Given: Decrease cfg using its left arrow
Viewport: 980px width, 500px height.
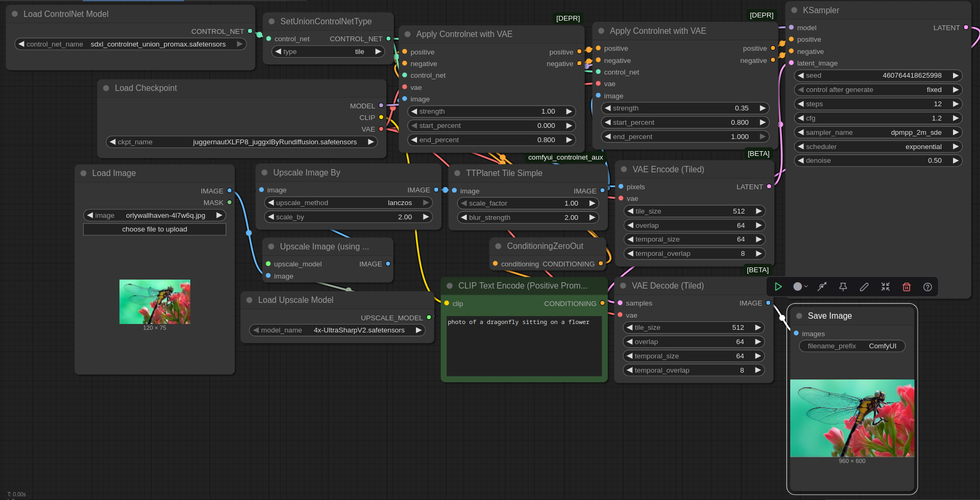Looking at the screenshot, I should [801, 118].
